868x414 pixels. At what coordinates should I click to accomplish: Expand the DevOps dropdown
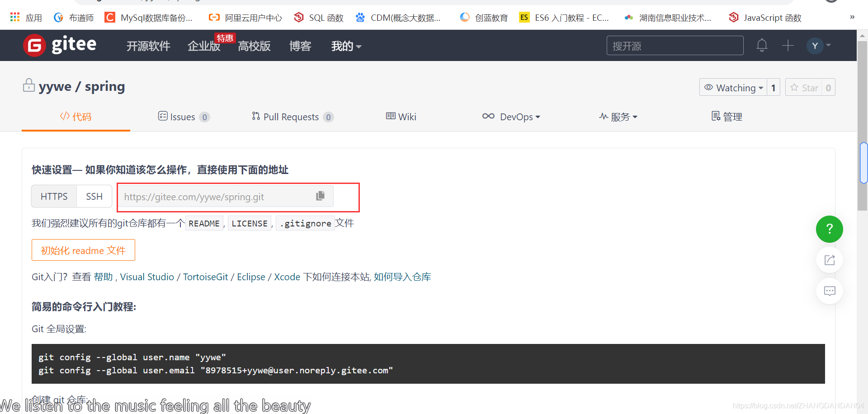point(511,117)
